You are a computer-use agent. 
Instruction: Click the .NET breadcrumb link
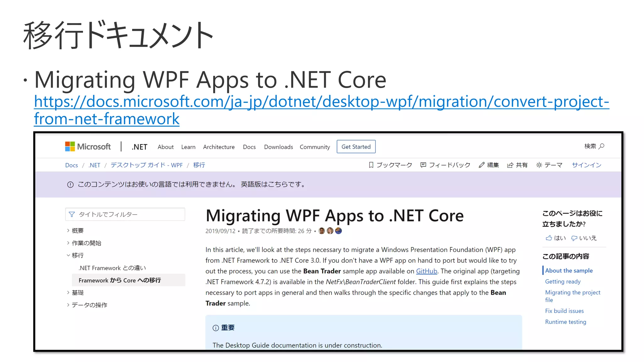point(94,165)
